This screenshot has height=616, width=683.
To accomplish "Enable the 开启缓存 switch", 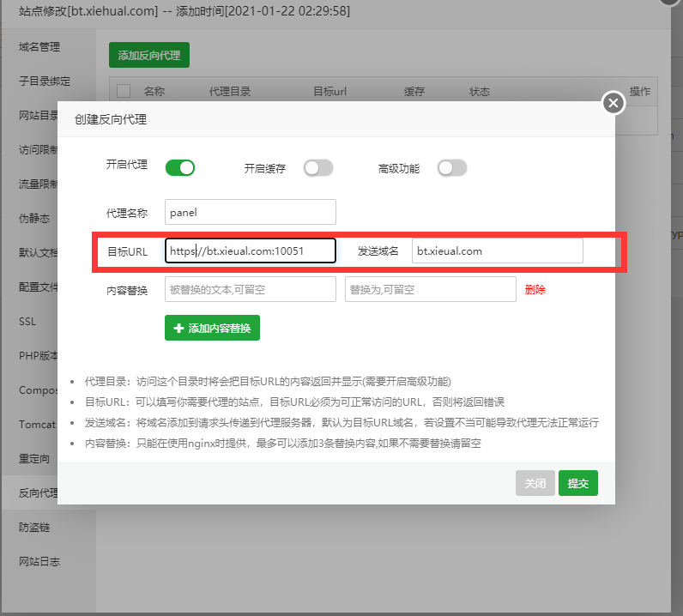I will (x=318, y=167).
